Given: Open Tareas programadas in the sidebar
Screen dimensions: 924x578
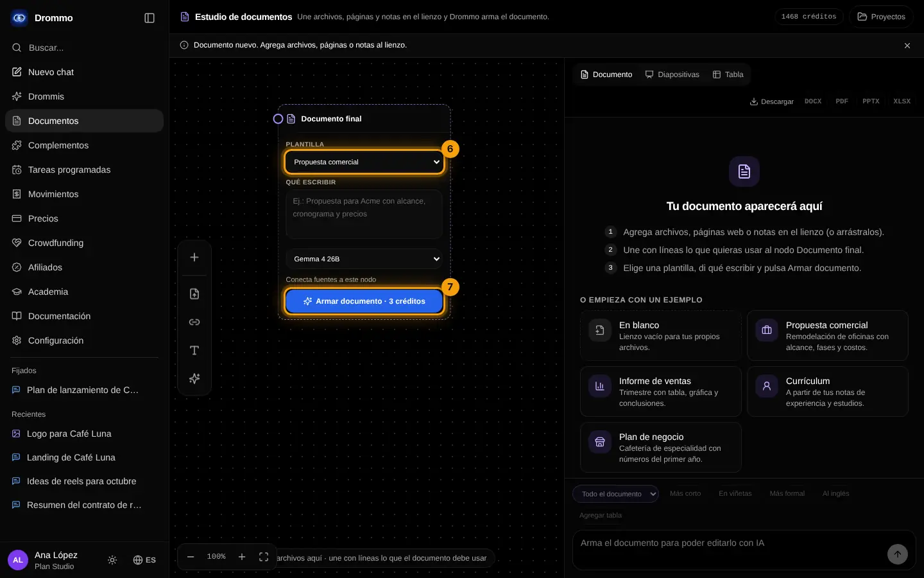Looking at the screenshot, I should pyautogui.click(x=84, y=170).
